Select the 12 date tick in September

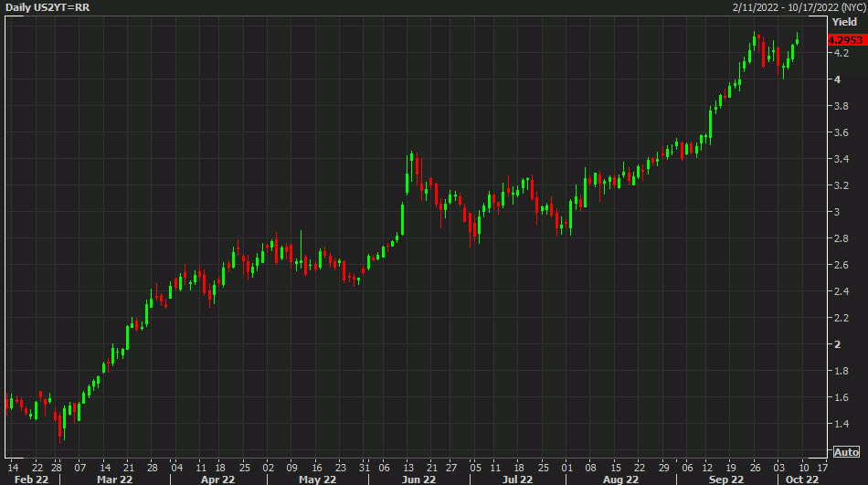tap(707, 468)
